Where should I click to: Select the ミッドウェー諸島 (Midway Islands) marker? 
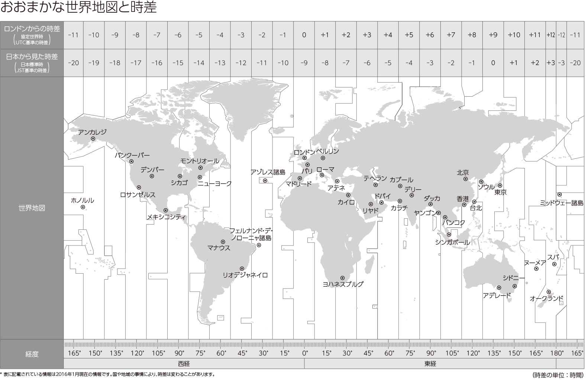559,194
